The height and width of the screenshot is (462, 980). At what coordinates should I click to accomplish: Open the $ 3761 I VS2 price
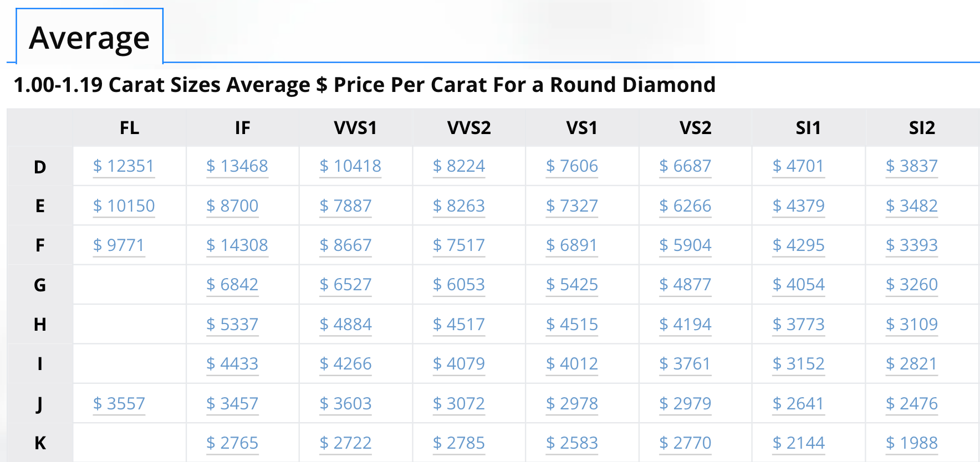pos(685,364)
